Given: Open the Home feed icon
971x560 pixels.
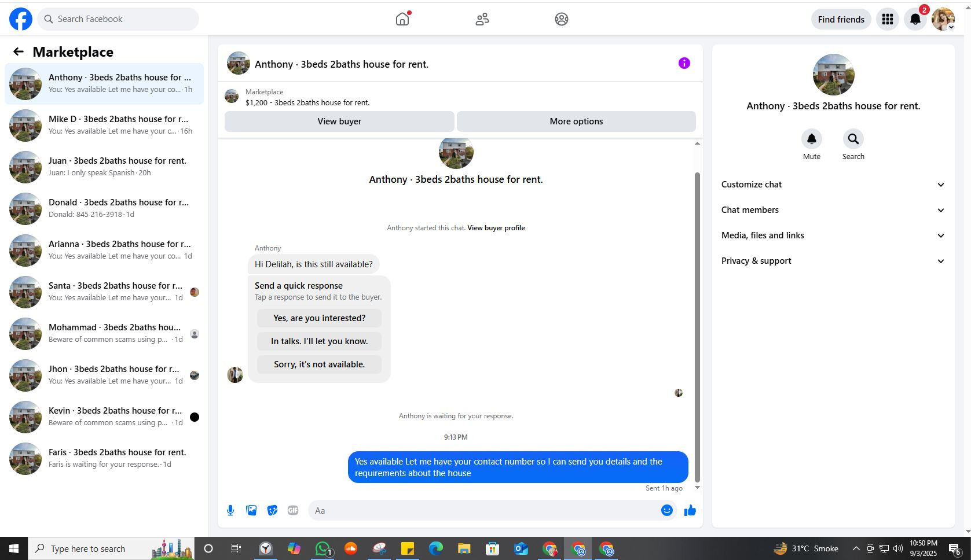Looking at the screenshot, I should coord(402,19).
